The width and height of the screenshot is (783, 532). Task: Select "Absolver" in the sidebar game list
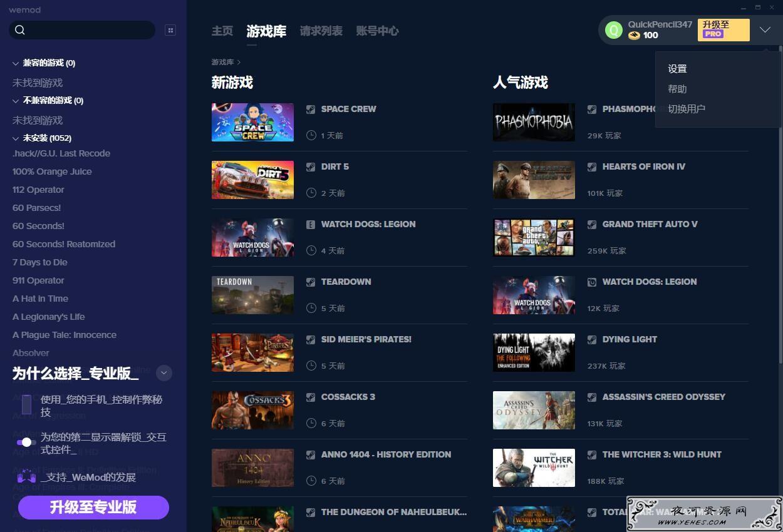pos(31,353)
